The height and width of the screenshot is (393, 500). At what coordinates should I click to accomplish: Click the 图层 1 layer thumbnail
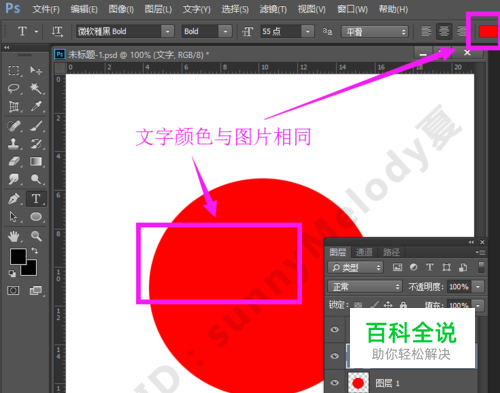tap(358, 383)
